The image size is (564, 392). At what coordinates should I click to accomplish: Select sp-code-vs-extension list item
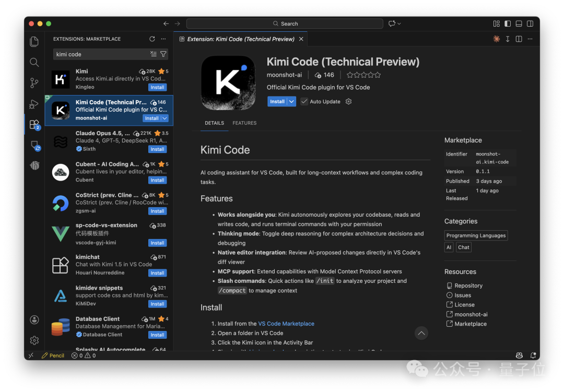109,234
